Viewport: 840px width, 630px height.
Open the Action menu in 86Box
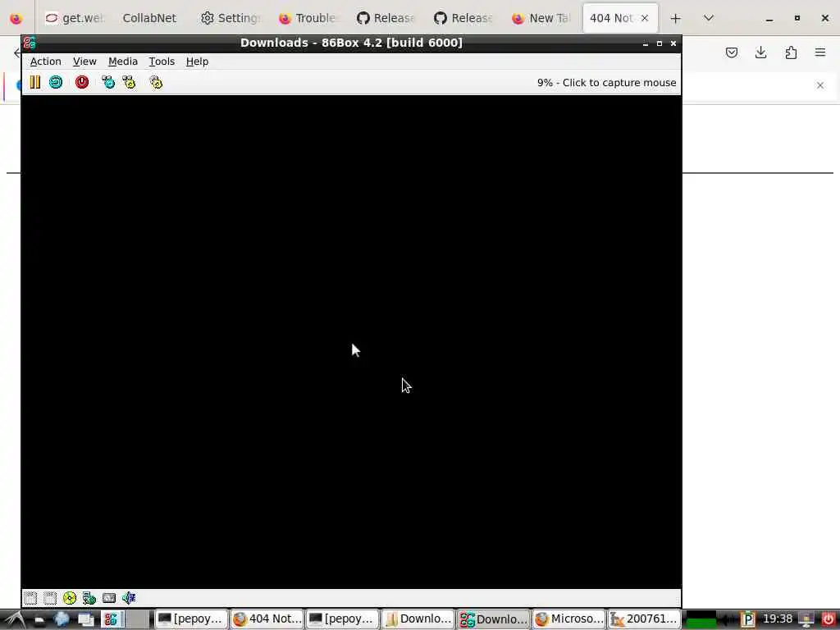tap(46, 62)
